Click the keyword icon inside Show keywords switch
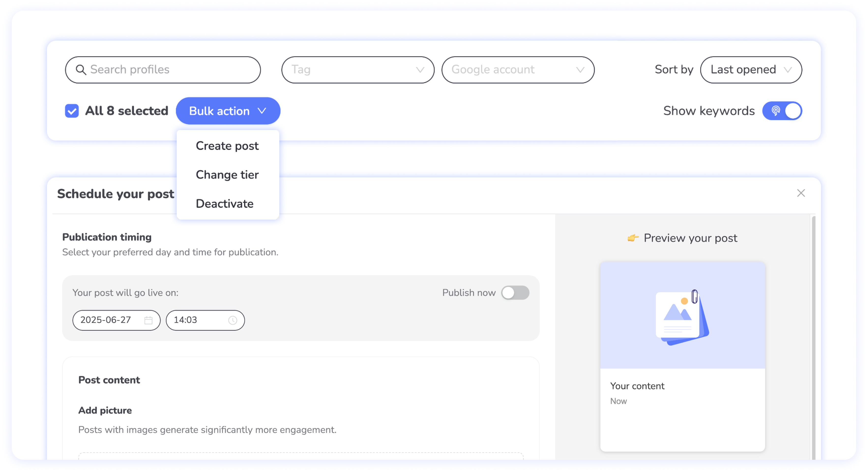The image size is (868, 473). [775, 111]
